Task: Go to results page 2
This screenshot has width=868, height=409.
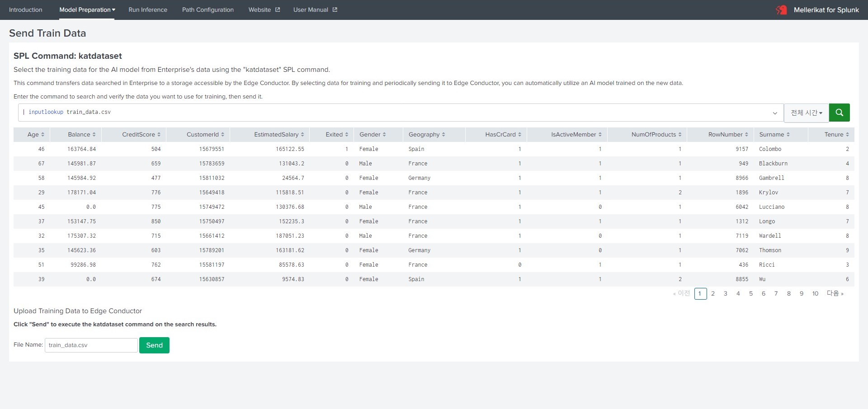Action: (x=713, y=294)
